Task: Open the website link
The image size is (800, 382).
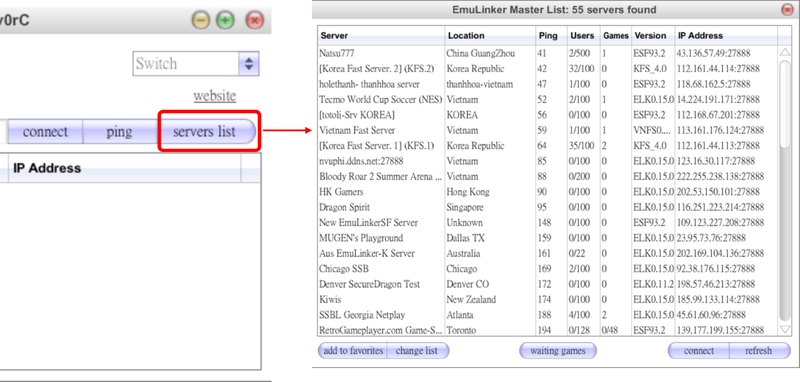Action: (215, 96)
